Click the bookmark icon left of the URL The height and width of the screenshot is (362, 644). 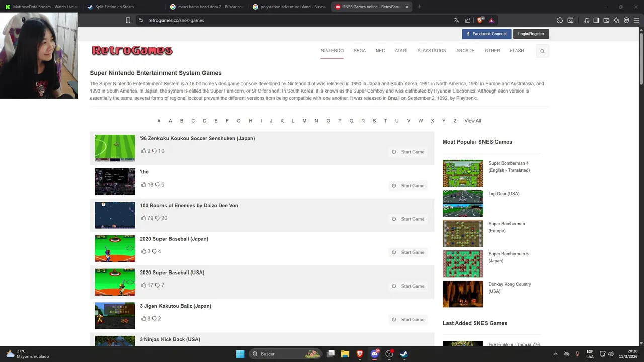point(128,20)
